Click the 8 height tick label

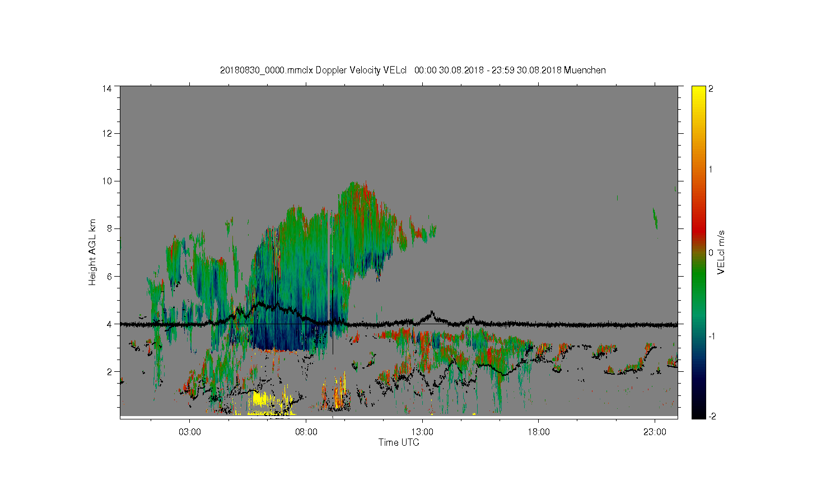click(x=109, y=228)
